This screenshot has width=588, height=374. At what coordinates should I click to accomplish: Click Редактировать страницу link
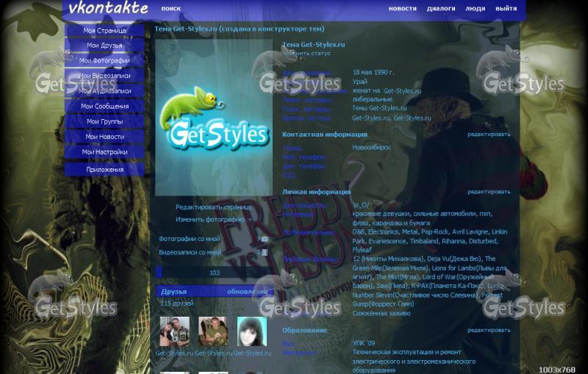pyautogui.click(x=214, y=207)
